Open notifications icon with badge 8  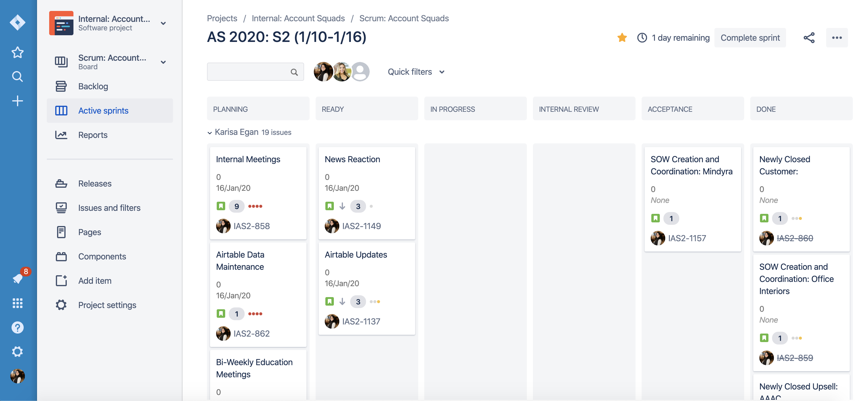(x=18, y=279)
